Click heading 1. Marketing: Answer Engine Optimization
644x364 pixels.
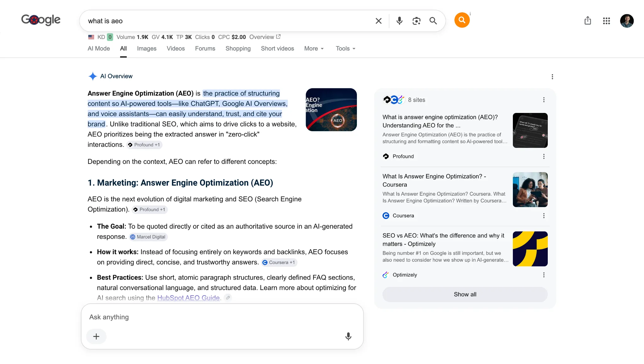(180, 183)
